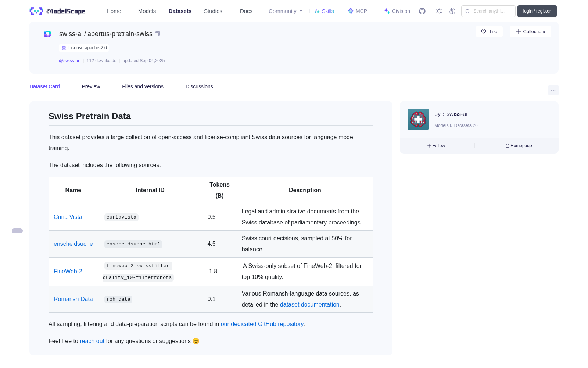Open the three-dot more options button

[553, 90]
